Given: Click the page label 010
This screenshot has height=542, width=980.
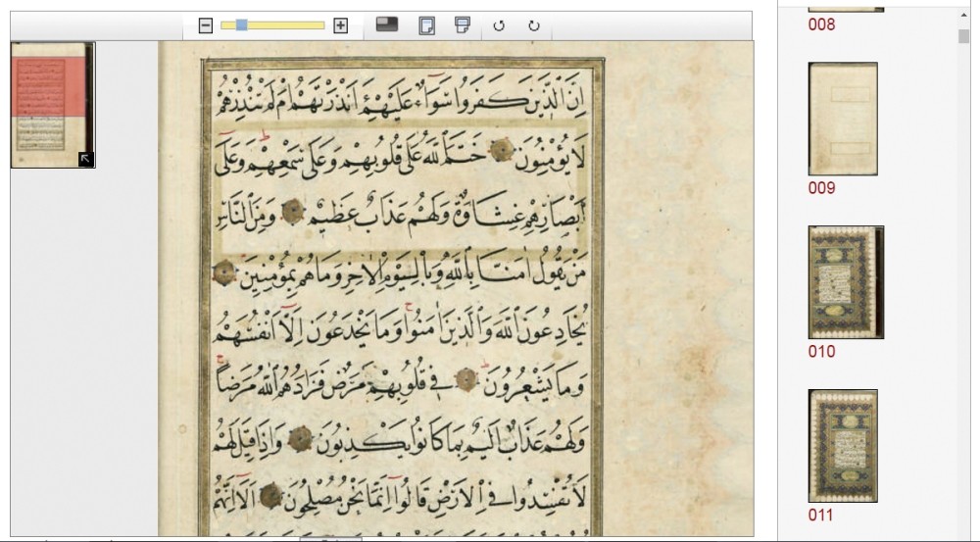Looking at the screenshot, I should [x=821, y=352].
